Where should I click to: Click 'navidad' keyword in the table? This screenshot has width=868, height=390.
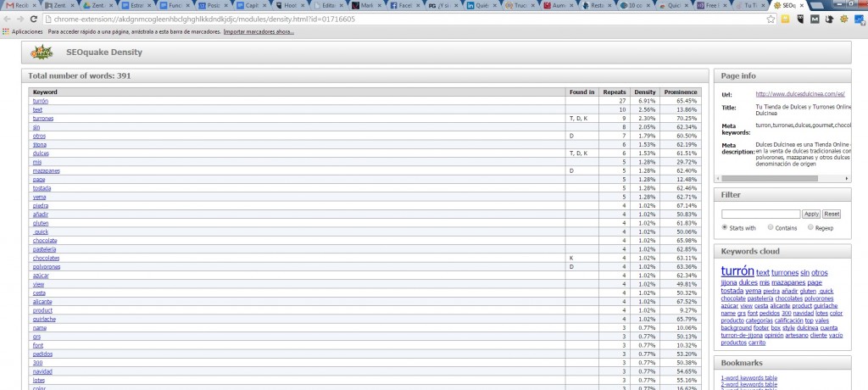click(42, 371)
